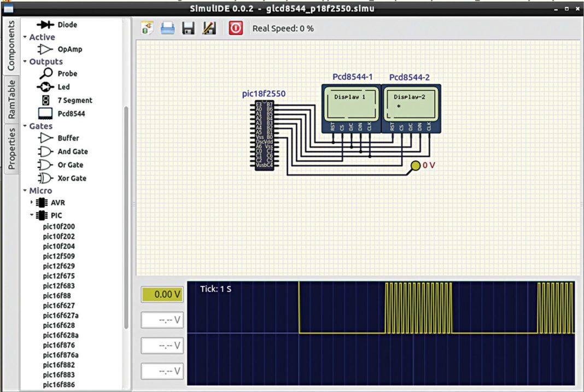Click the yellow 0.00 V channel display
This screenshot has width=584, height=392.
point(162,294)
